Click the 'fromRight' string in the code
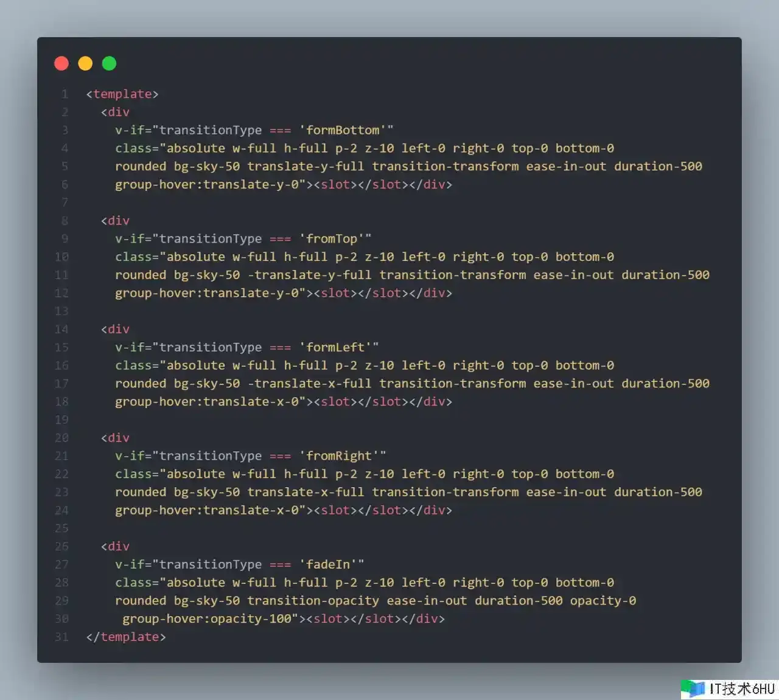 tap(339, 456)
